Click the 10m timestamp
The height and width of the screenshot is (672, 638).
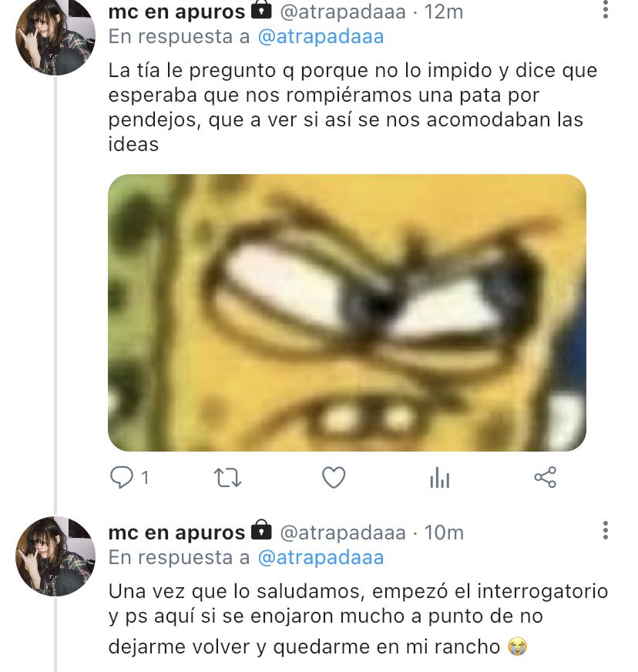pyautogui.click(x=444, y=533)
